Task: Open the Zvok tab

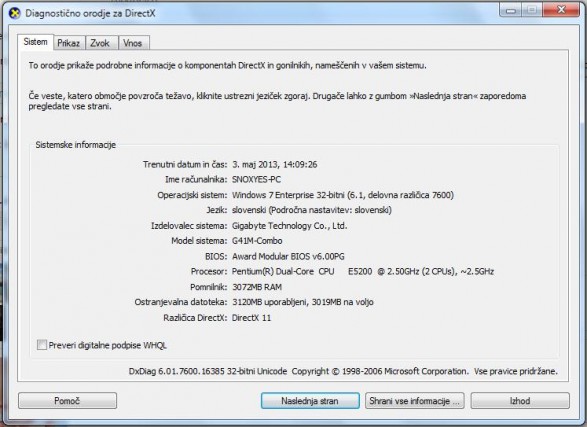Action: click(101, 43)
